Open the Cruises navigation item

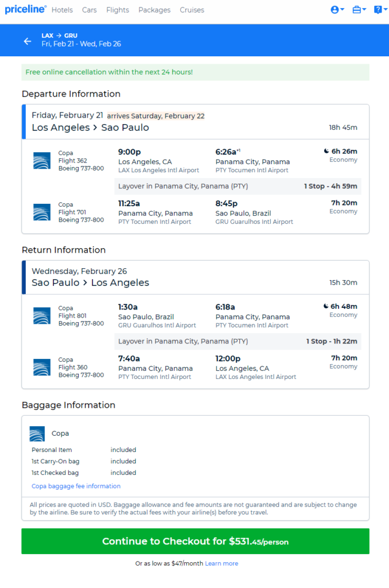192,10
